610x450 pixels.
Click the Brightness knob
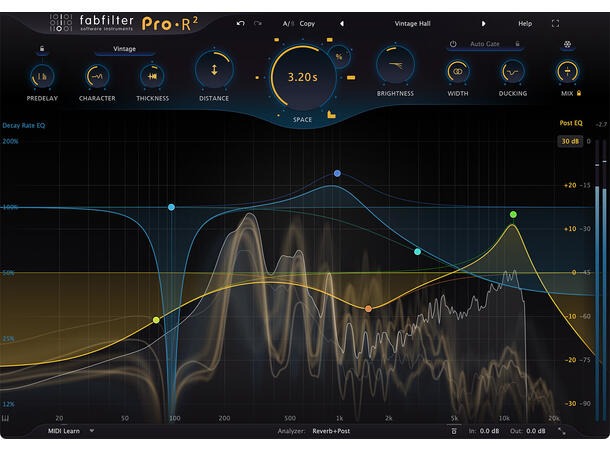(x=395, y=65)
